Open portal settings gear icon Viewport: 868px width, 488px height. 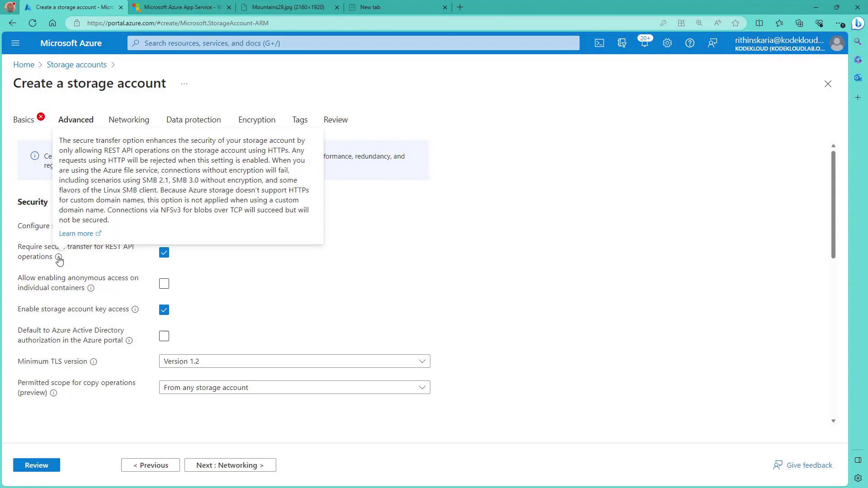click(667, 43)
